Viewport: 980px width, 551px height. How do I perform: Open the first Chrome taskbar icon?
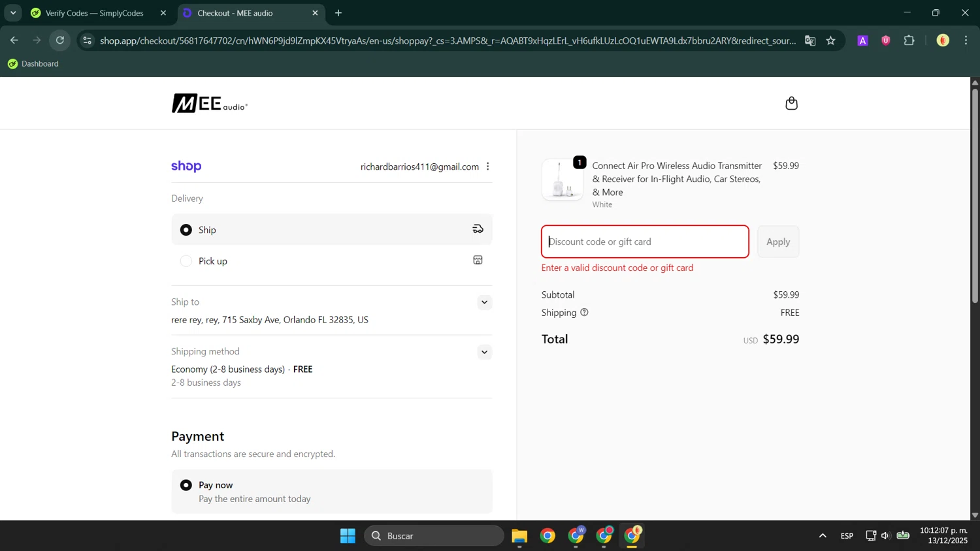coord(547,536)
